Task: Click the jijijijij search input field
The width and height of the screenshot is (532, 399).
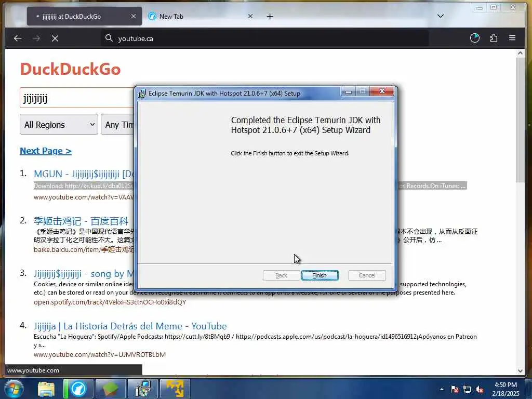Action: 77,98
